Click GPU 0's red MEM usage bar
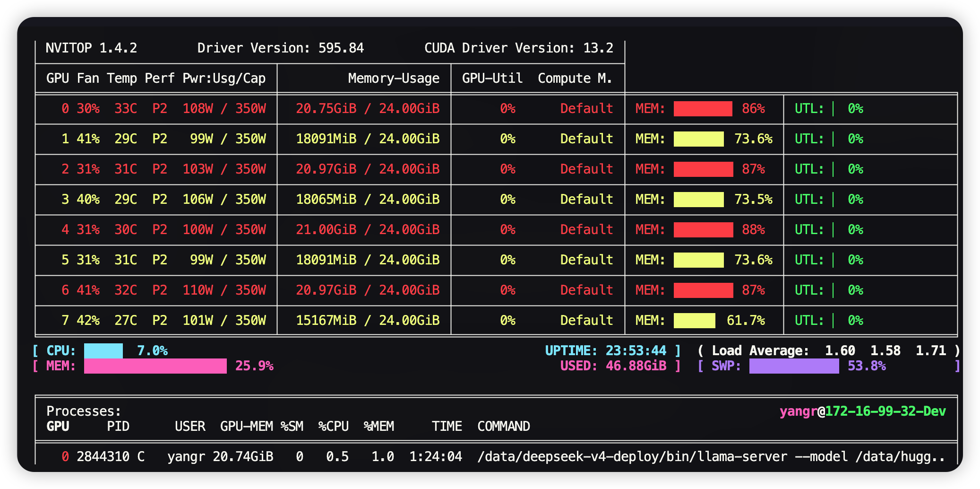980x489 pixels. tap(703, 109)
